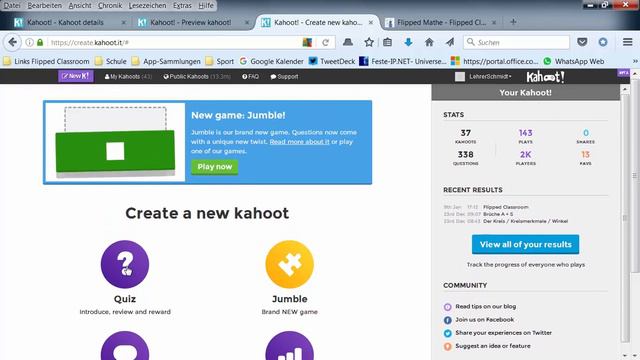Expand bookmarks toolbar overflow chevron
Image resolution: width=640 pixels, height=360 pixels.
click(635, 61)
